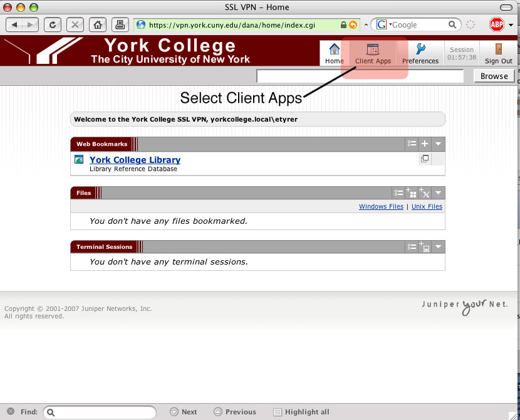Click the Juniper Networks copyright text
The height and width of the screenshot is (420, 520).
point(78,312)
